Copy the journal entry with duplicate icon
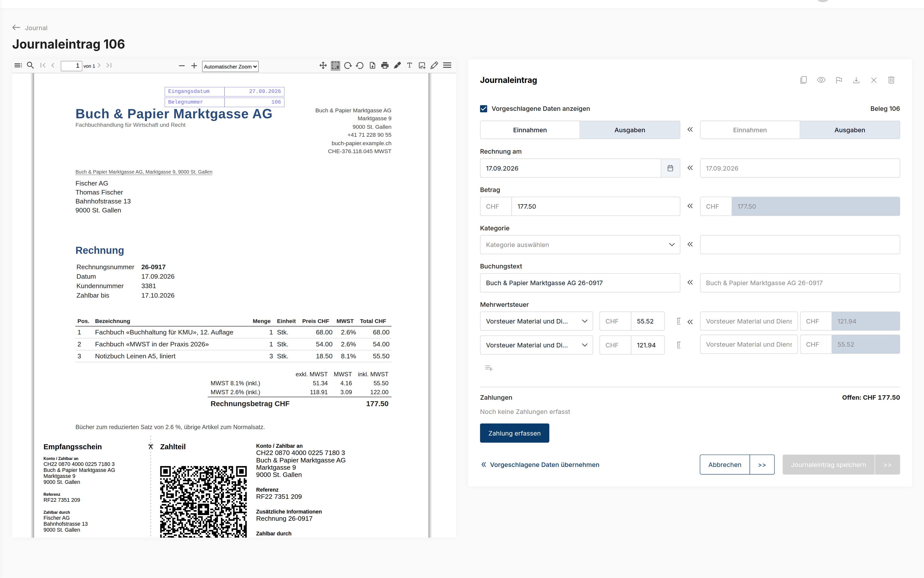924x578 pixels. click(804, 80)
